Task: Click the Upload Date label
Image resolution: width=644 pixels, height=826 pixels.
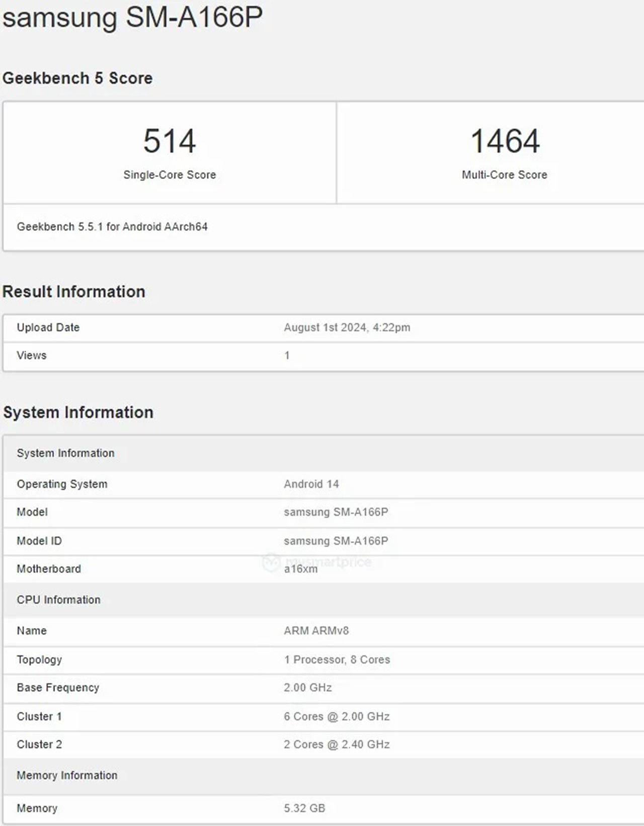Action: (x=48, y=327)
